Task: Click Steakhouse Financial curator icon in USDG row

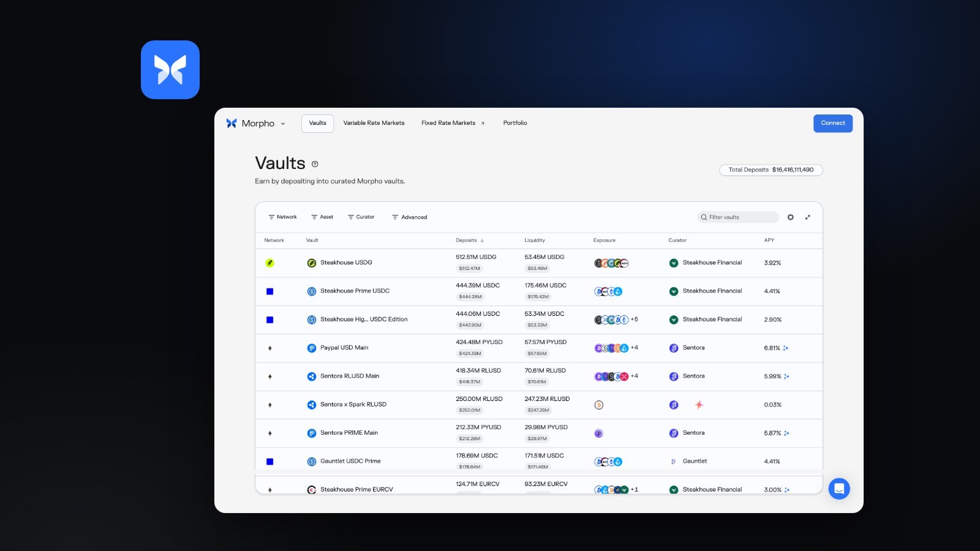Action: tap(674, 263)
